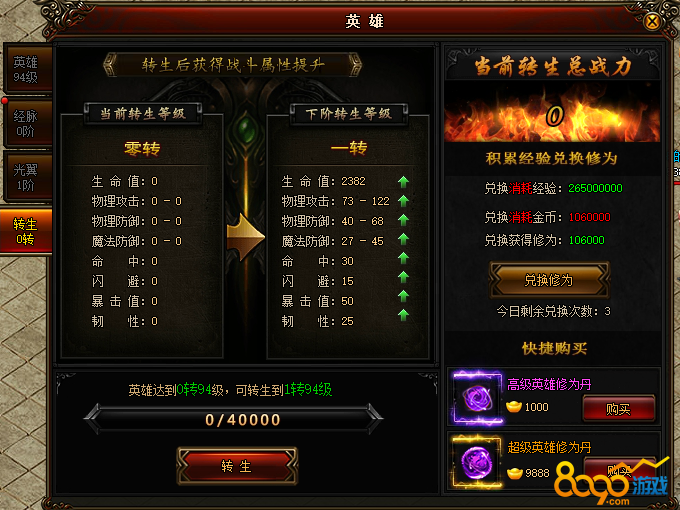Click gold ingot icon beside price 1000

pyautogui.click(x=514, y=407)
